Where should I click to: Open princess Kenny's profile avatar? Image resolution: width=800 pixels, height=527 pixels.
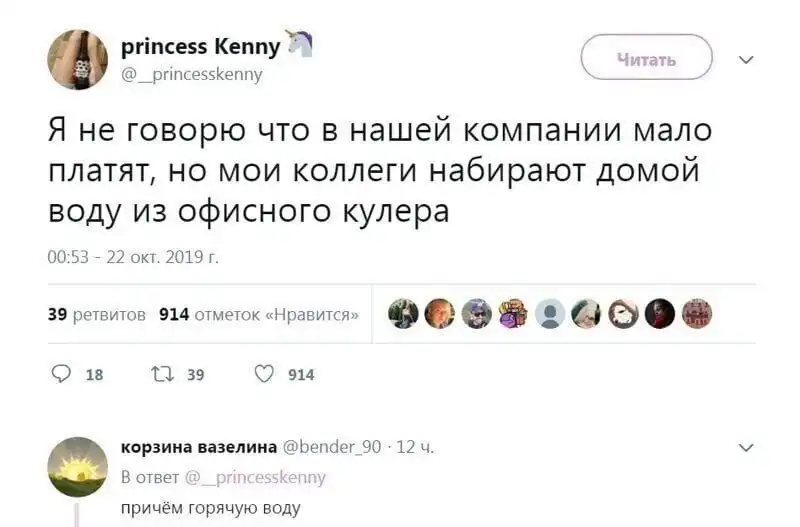tap(77, 59)
